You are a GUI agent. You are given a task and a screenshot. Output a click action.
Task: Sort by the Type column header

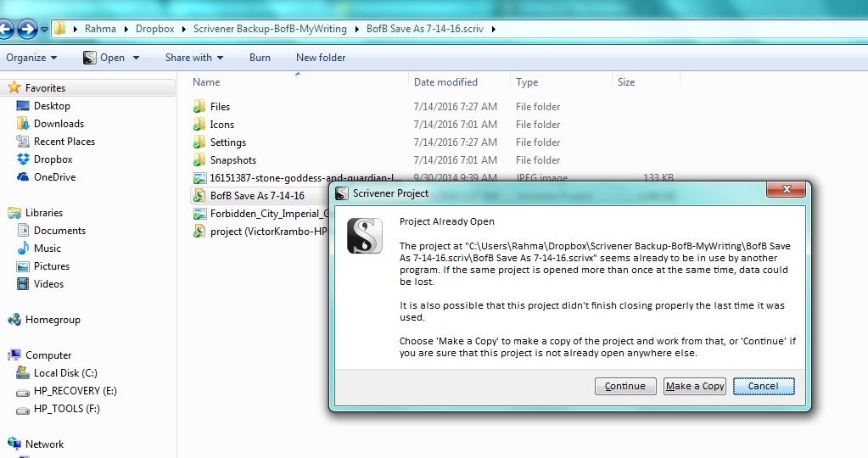point(561,82)
